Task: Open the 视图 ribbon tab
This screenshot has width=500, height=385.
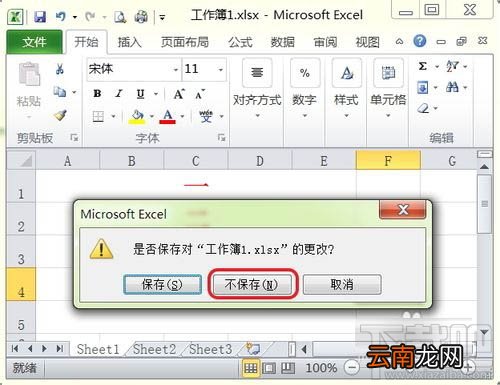Action: [367, 42]
